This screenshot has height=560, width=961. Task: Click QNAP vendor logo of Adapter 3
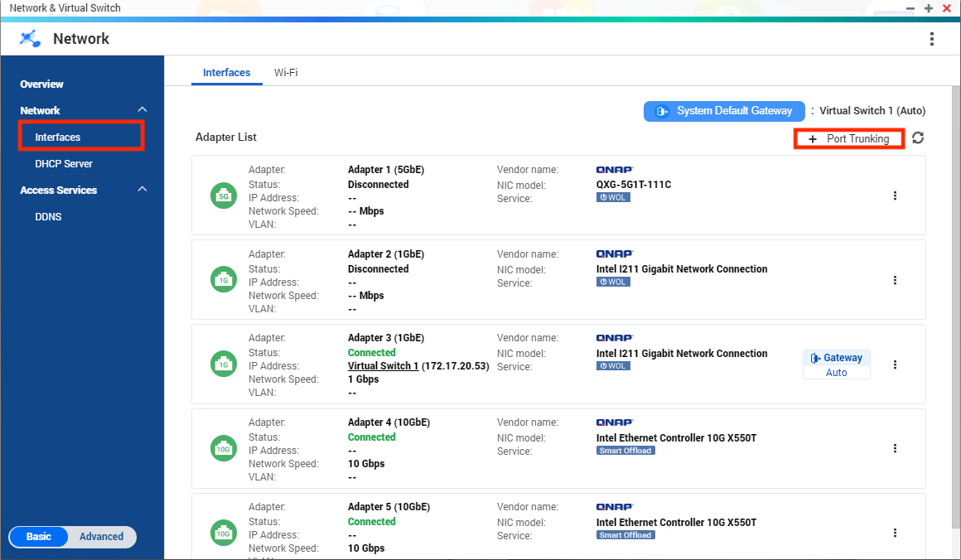coord(615,338)
